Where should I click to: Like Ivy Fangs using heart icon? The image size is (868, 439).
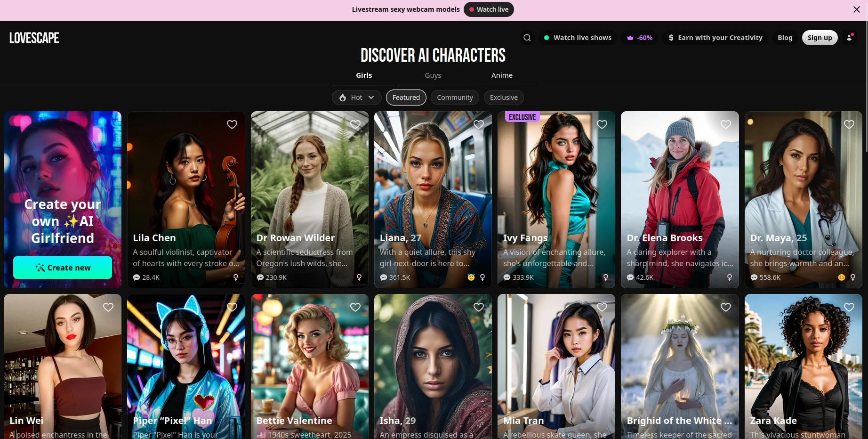click(602, 124)
